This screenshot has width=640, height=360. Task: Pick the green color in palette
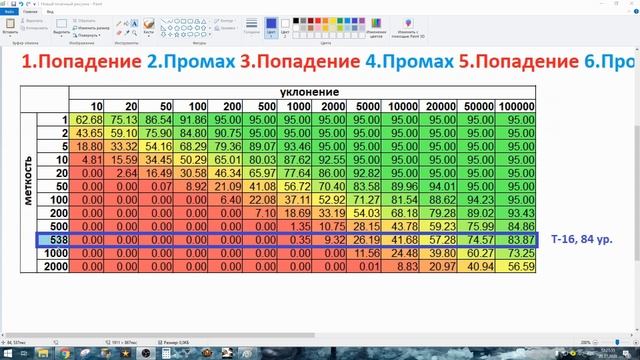click(340, 21)
